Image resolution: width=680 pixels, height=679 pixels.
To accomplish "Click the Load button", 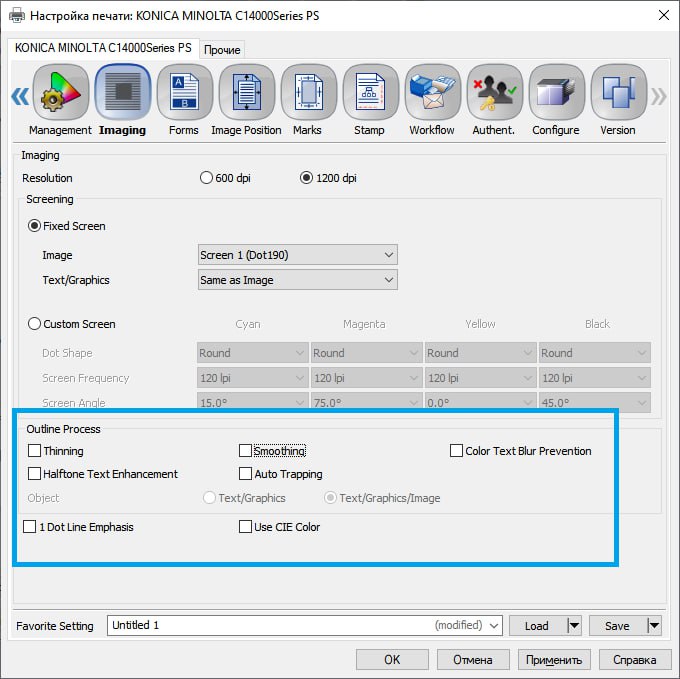I will [x=538, y=626].
